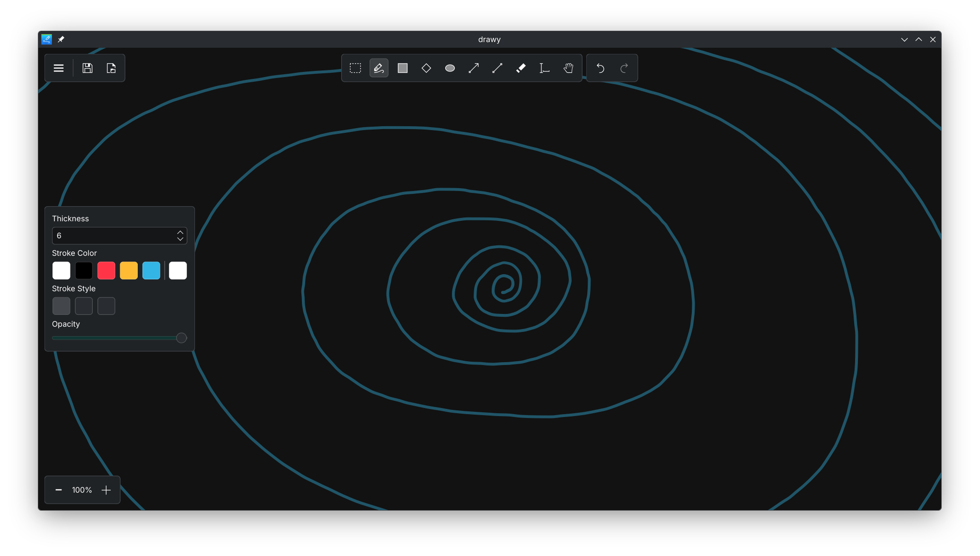Decrease thickness with the down arrow
Screen dimensions: 980x556
pos(180,239)
